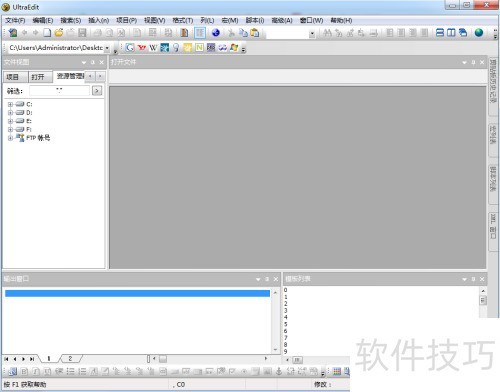
Task: Click the Find binoculars icon
Action: (327, 33)
